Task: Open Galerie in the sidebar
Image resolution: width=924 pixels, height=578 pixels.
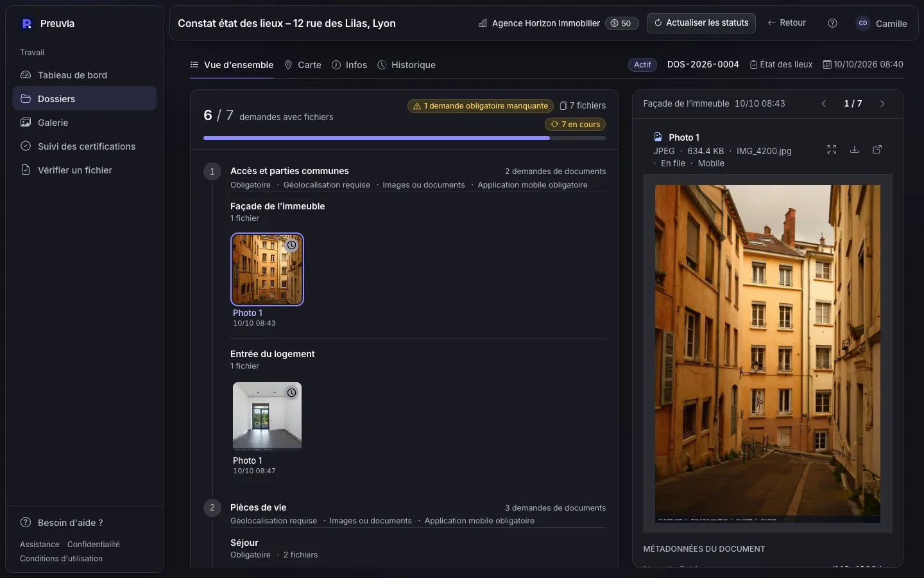Action: click(85, 123)
